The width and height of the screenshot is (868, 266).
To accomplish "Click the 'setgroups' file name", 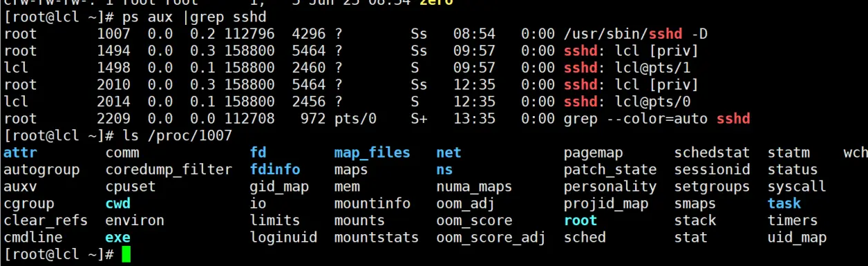I will click(713, 187).
